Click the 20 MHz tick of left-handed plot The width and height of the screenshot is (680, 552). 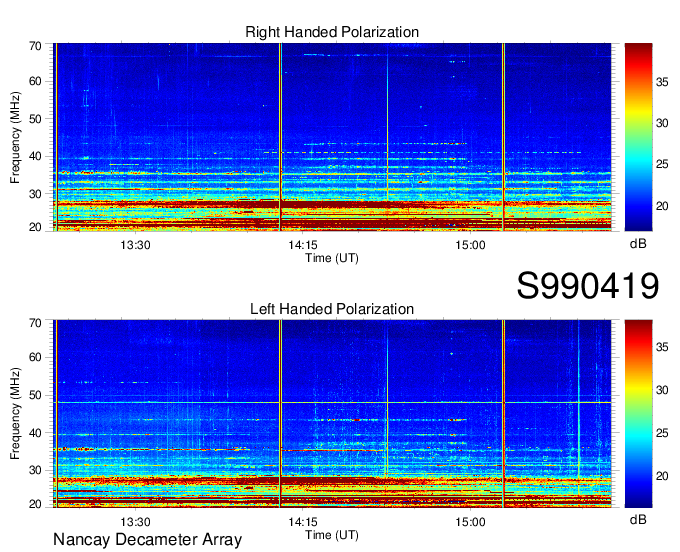(x=35, y=504)
